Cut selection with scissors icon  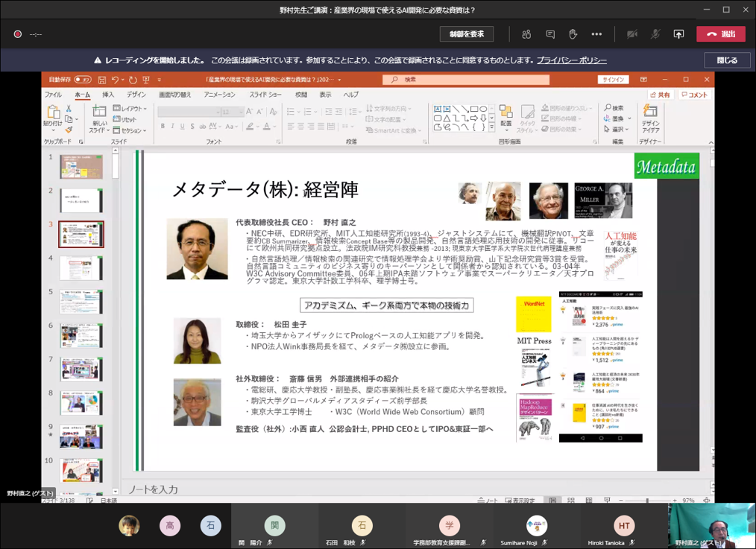[69, 108]
